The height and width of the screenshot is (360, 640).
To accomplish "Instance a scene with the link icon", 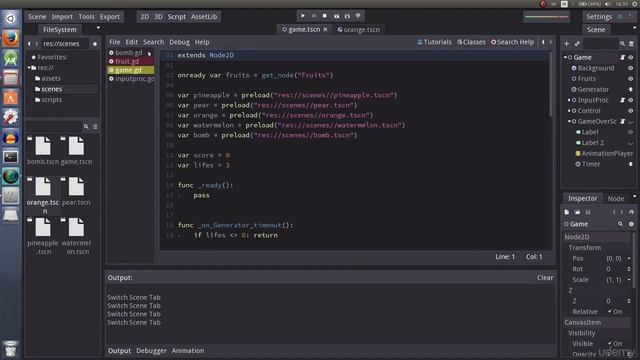I will pyautogui.click(x=577, y=43).
